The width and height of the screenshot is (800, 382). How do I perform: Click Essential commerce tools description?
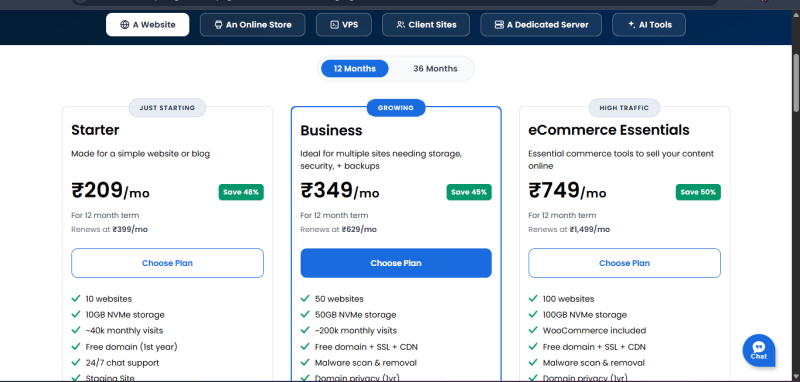(621, 160)
